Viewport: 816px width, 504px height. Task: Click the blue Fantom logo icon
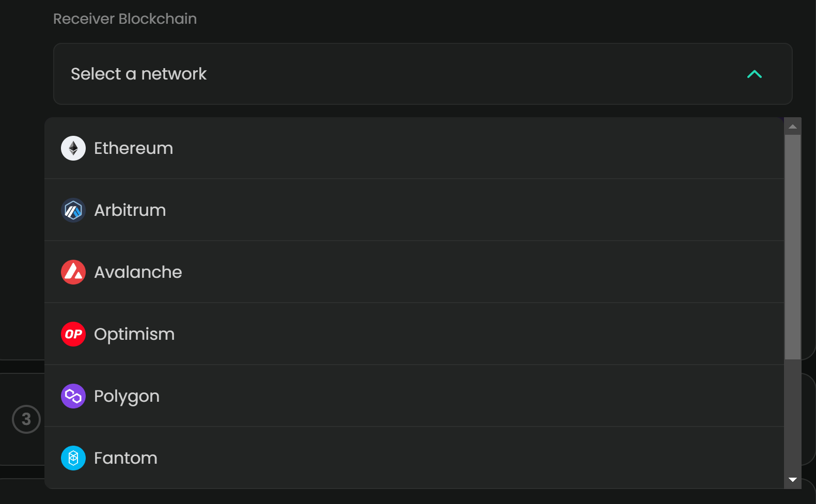(x=73, y=458)
